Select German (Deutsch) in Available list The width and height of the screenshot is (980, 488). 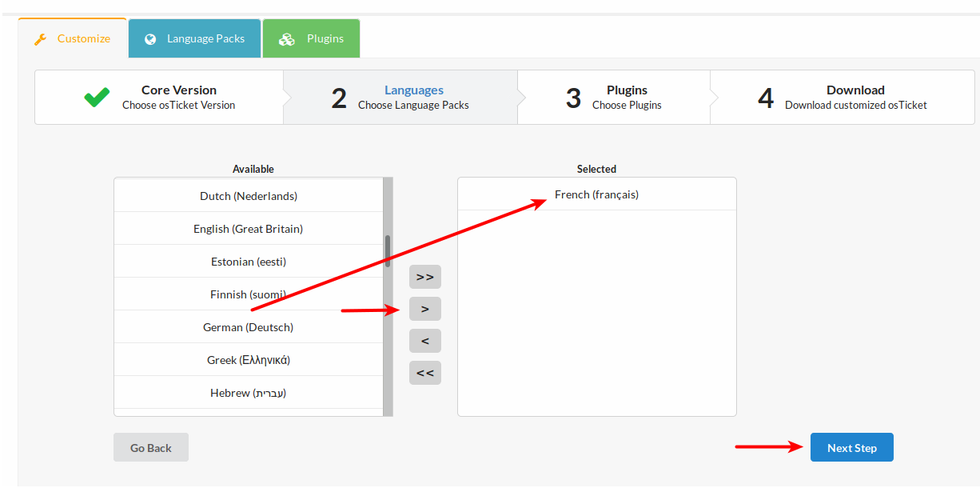248,327
